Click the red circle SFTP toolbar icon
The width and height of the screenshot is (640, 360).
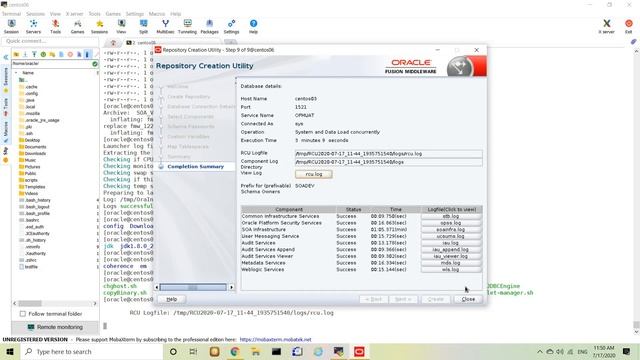click(x=70, y=54)
